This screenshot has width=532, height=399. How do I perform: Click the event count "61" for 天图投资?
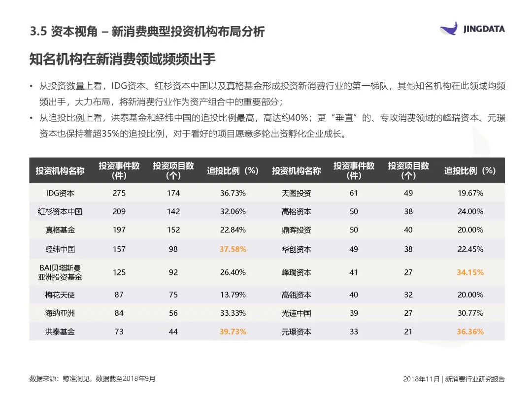tap(354, 193)
